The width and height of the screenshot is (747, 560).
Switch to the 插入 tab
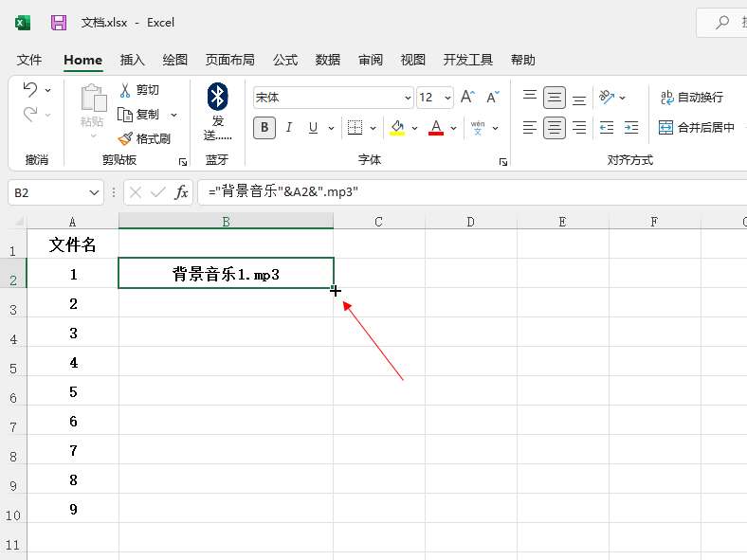click(133, 60)
